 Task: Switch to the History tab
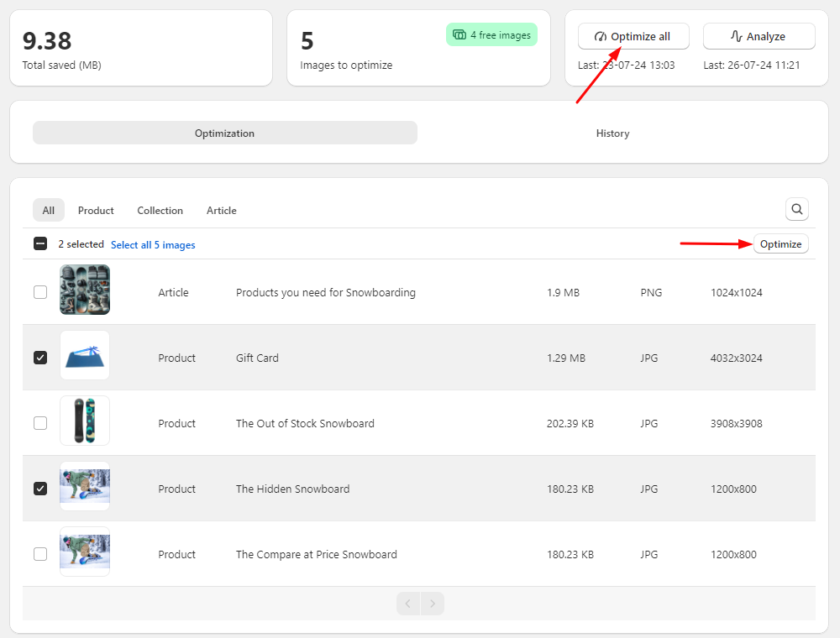point(612,133)
